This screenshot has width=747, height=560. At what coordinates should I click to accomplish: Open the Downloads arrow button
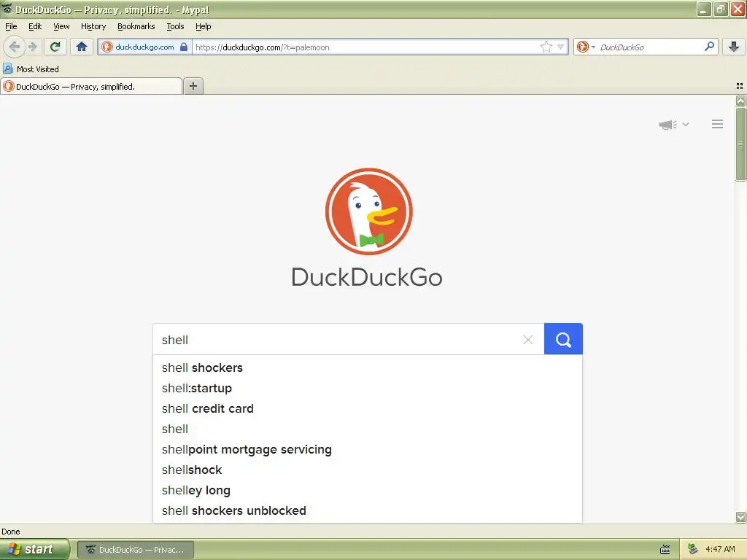[734, 47]
